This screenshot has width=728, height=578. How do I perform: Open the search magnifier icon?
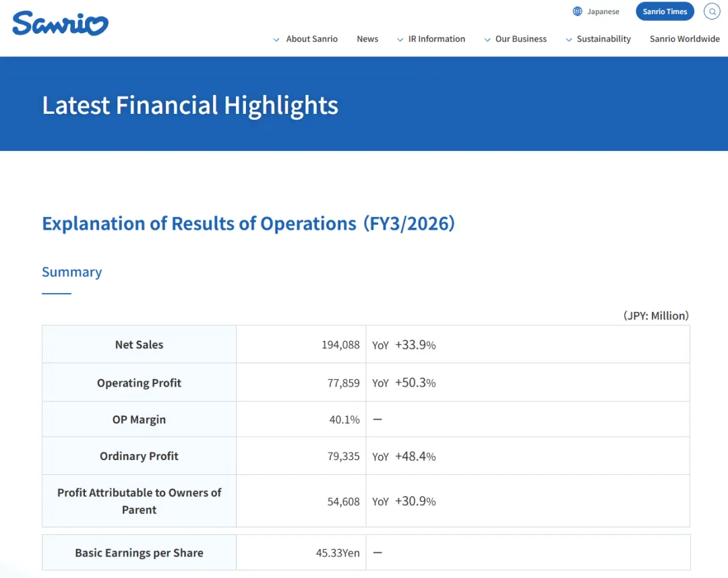712,11
